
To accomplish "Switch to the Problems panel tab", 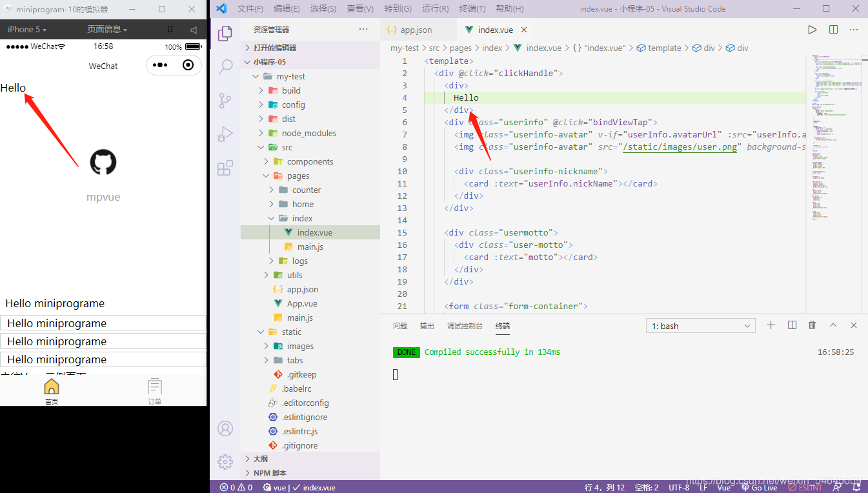I will point(400,326).
